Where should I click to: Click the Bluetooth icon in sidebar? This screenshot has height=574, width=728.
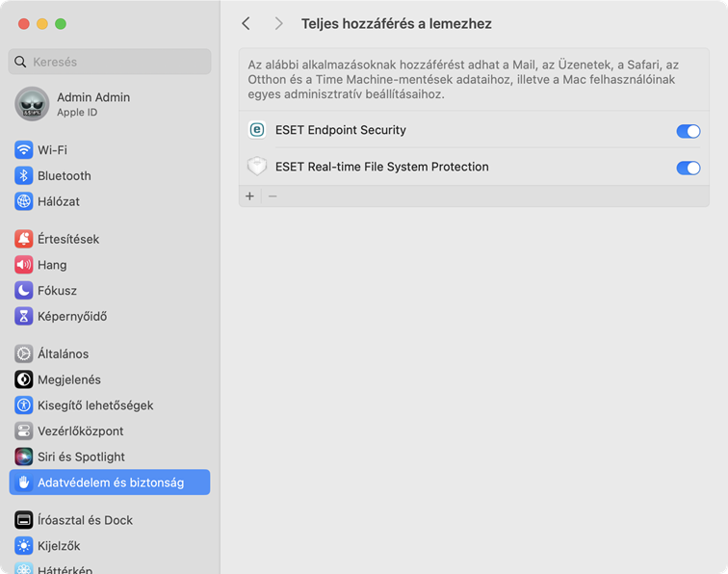(24, 175)
